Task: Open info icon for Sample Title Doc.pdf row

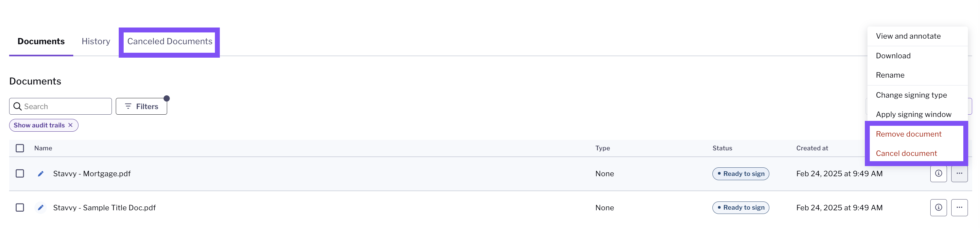Action: 938,207
